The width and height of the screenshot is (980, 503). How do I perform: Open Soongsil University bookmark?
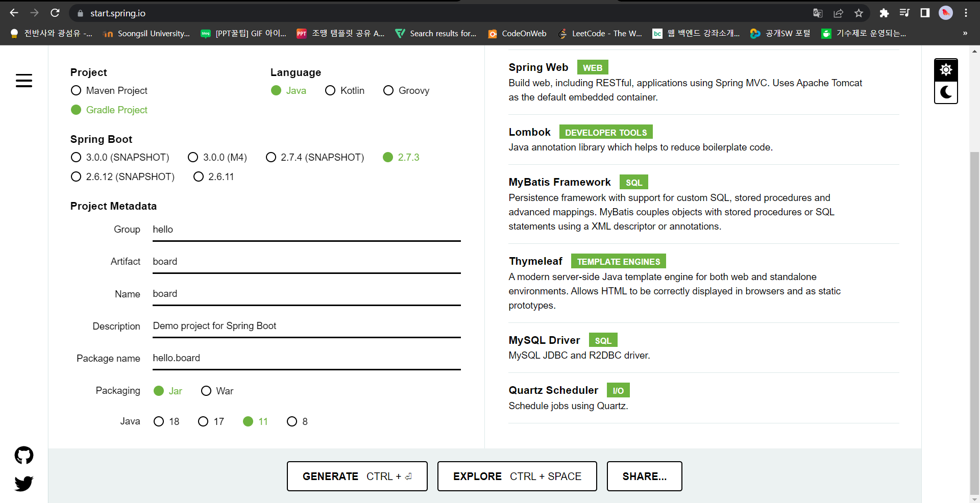[x=146, y=33]
